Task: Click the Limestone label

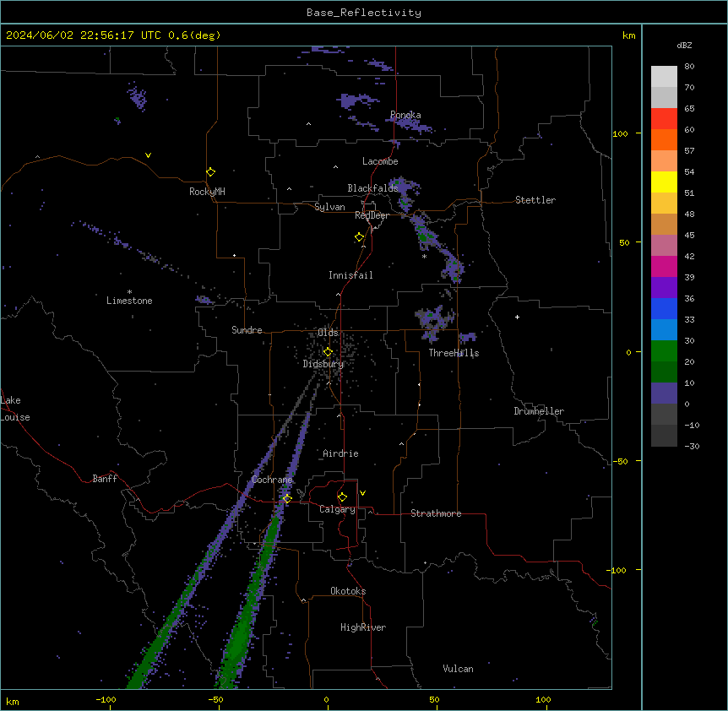Action: (129, 301)
